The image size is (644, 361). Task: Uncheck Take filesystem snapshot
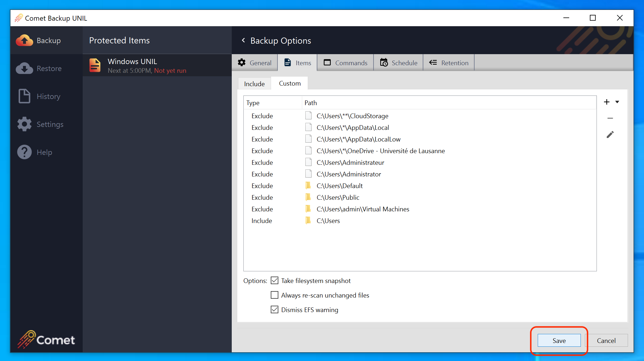[x=275, y=281]
